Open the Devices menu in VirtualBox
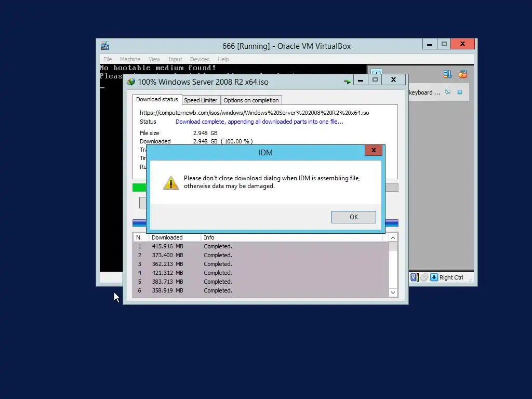The height and width of the screenshot is (399, 532). 200,59
